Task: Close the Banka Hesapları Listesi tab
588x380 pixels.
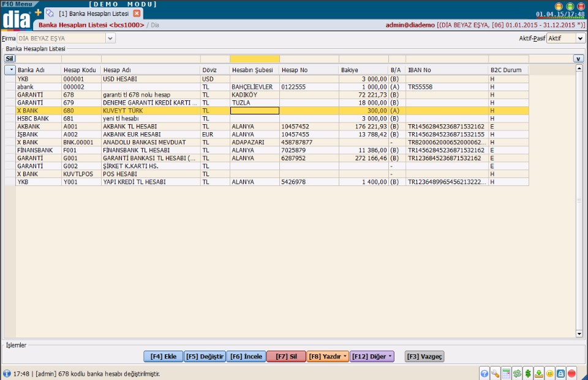Action: coord(137,13)
